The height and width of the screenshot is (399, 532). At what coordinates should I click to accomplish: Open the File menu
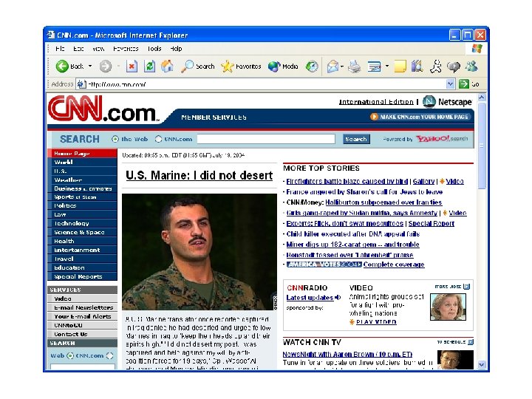pos(60,49)
